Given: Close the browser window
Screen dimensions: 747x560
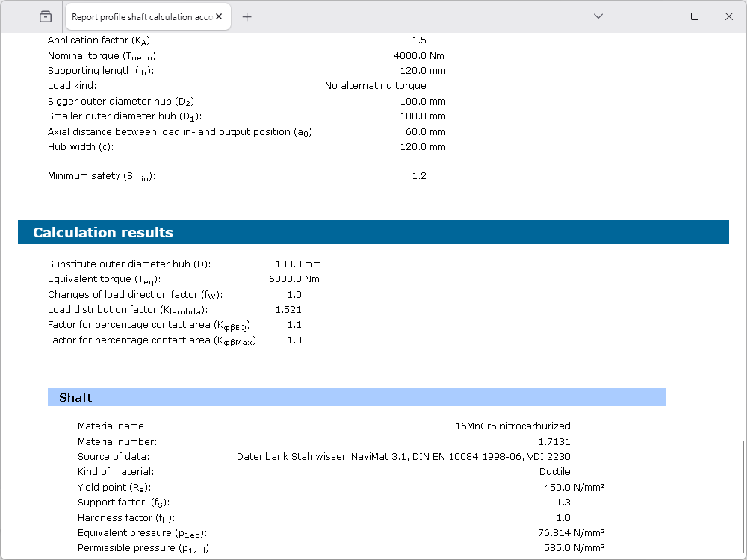Looking at the screenshot, I should [729, 16].
